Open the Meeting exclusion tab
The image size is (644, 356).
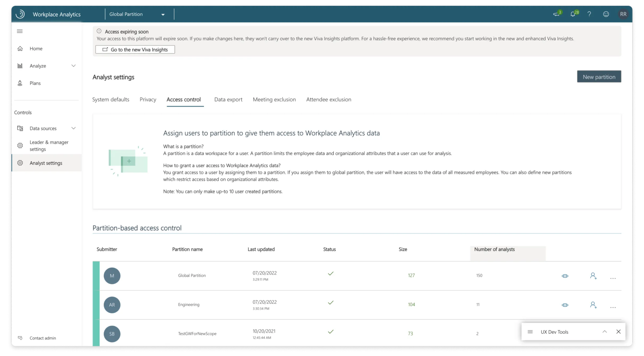point(274,99)
